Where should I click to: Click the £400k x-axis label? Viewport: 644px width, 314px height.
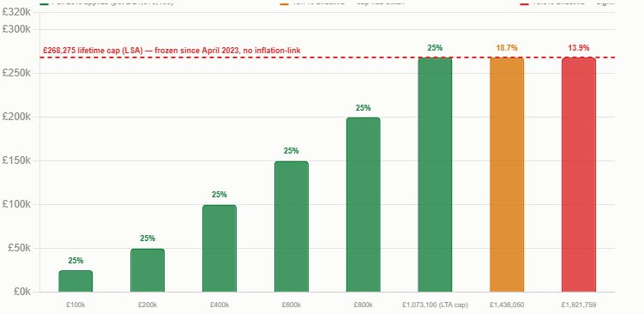coord(220,305)
